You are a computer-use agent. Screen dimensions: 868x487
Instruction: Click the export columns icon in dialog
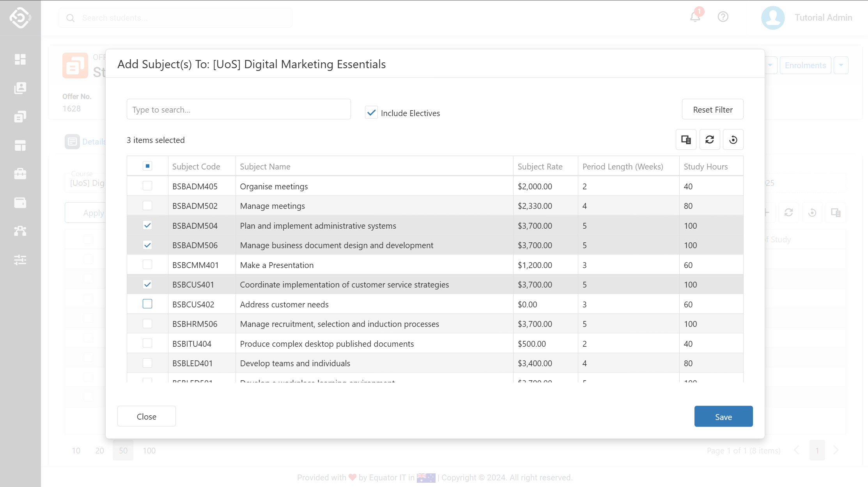click(686, 140)
